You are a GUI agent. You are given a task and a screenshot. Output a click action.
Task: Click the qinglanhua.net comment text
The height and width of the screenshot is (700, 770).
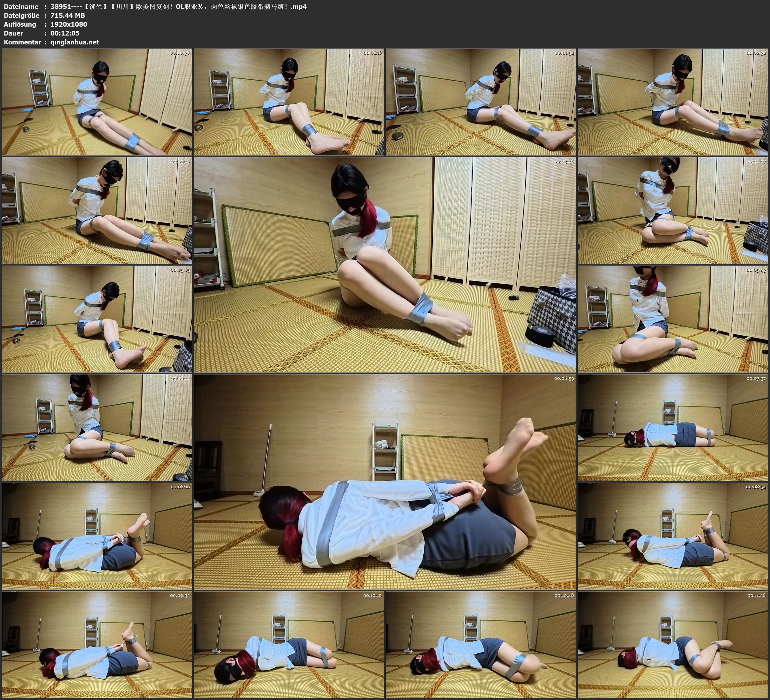75,42
